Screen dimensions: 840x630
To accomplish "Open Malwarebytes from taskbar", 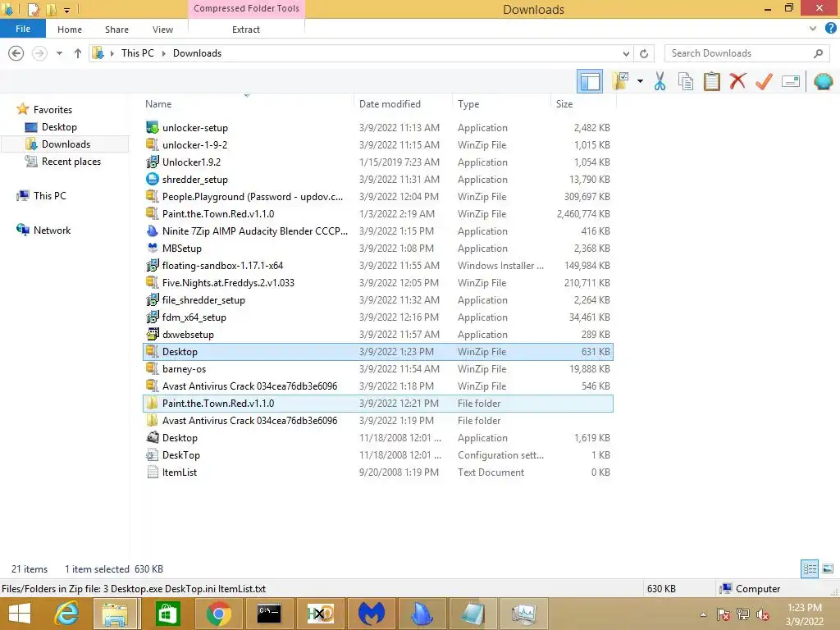I will point(371,614).
